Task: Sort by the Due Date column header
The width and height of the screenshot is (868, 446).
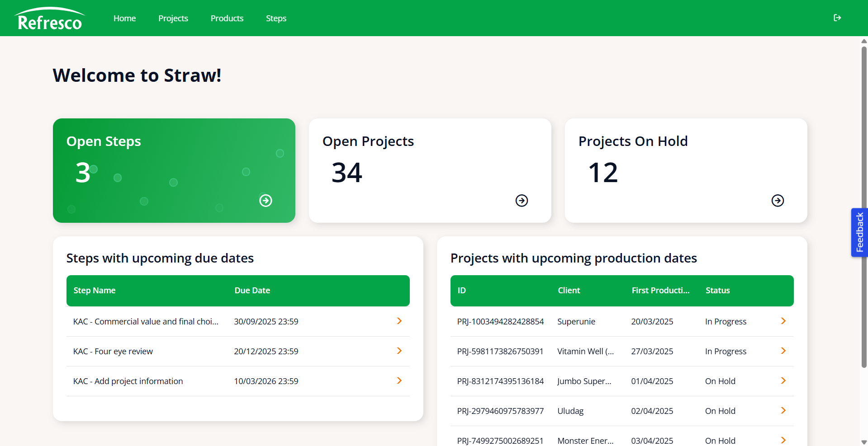Action: click(252, 291)
